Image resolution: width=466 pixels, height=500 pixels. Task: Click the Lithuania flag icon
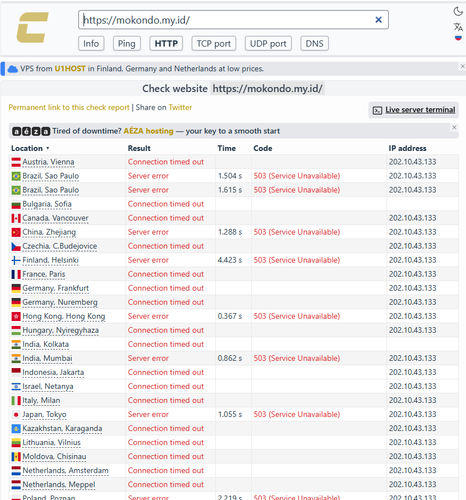[x=16, y=443]
